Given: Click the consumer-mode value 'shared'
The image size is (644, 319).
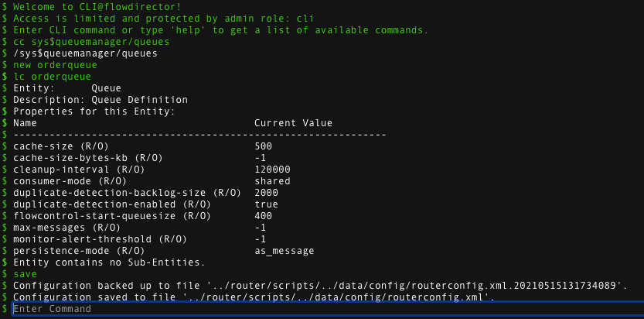Looking at the screenshot, I should click(x=272, y=181).
